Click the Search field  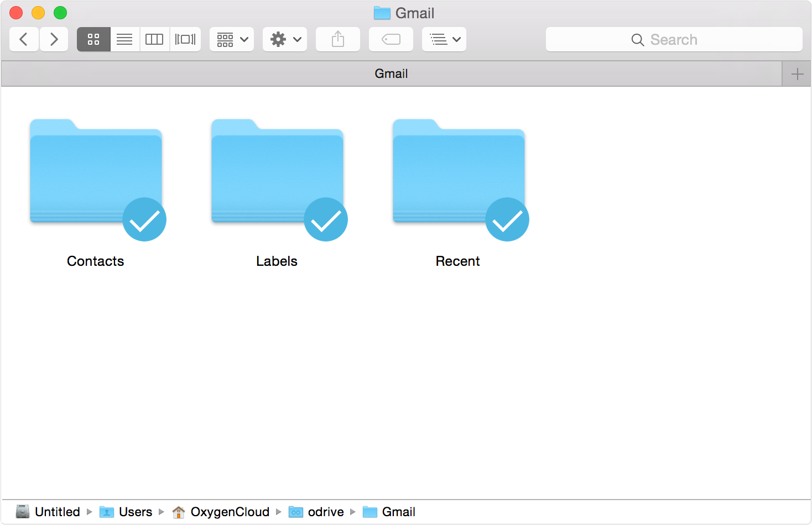[674, 39]
